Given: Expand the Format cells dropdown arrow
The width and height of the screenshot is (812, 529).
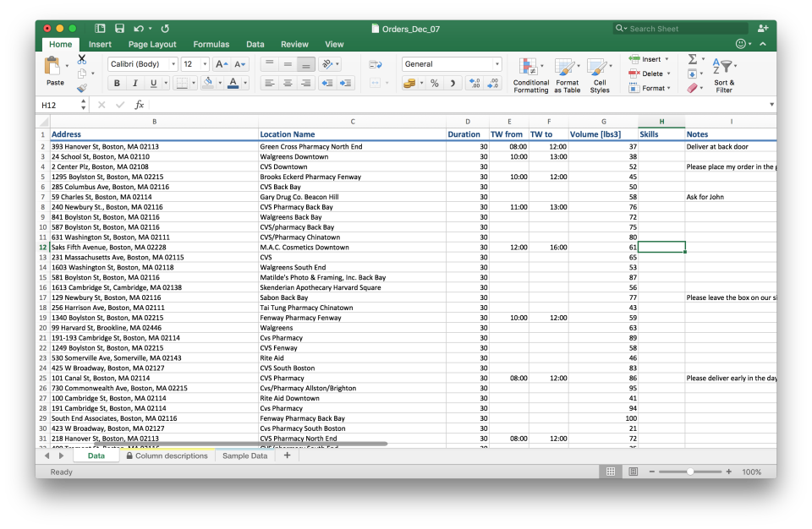Looking at the screenshot, I should [669, 88].
